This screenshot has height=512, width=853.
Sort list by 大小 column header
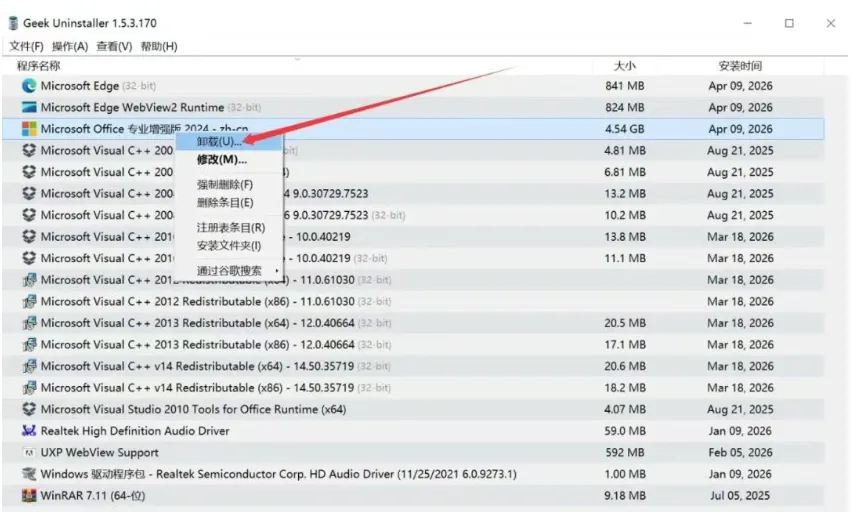[x=625, y=66]
